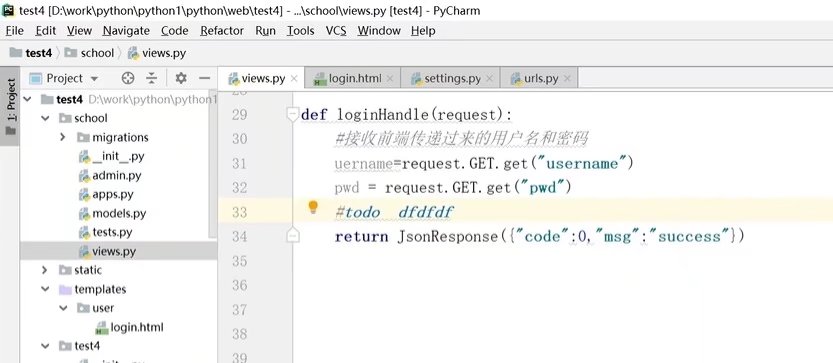Image resolution: width=833 pixels, height=363 pixels.
Task: Click the Collapse All icon in Project panel
Action: tap(152, 79)
